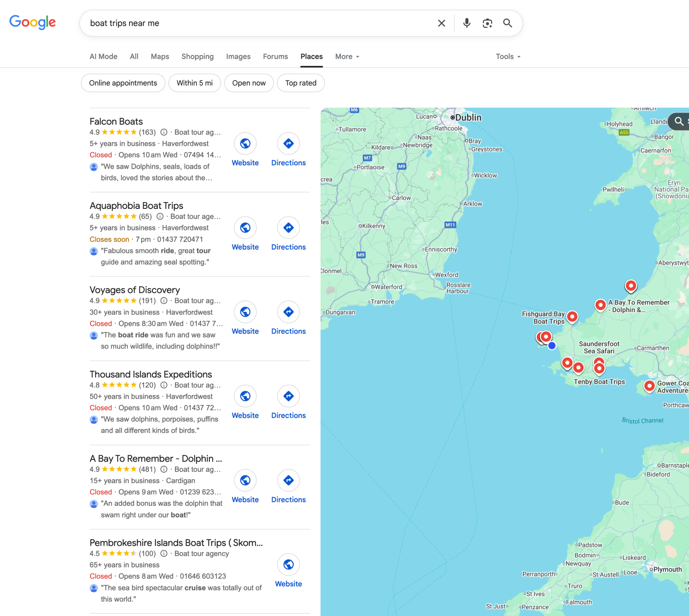The height and width of the screenshot is (616, 689).
Task: Toggle the Open now filter chip
Action: tap(249, 83)
